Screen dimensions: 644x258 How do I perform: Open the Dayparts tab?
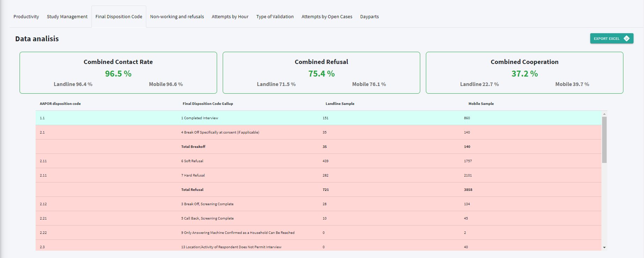(x=369, y=16)
